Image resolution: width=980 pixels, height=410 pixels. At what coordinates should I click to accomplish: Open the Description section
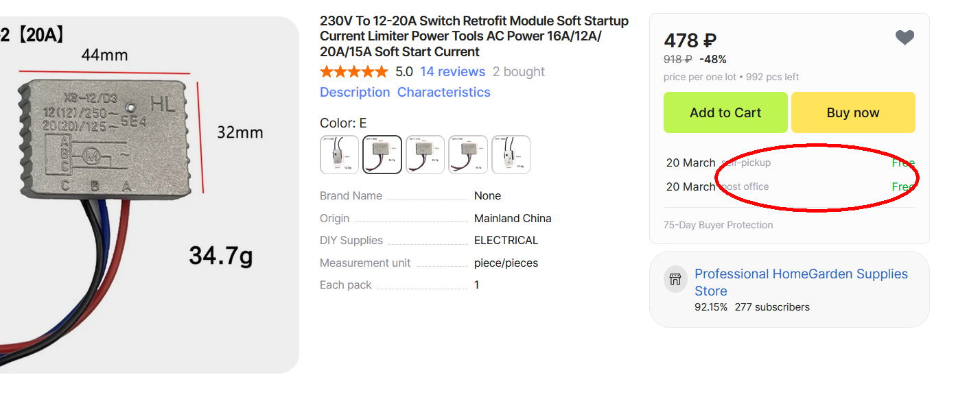coord(355,93)
